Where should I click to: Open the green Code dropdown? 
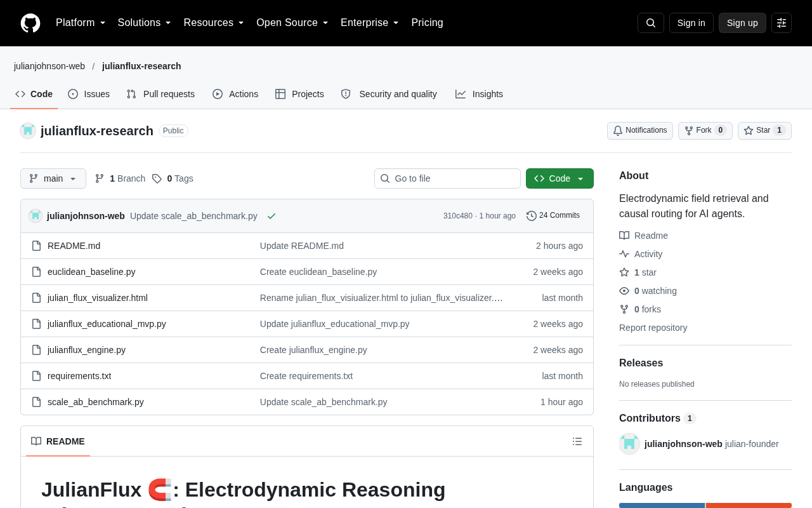[x=560, y=178]
